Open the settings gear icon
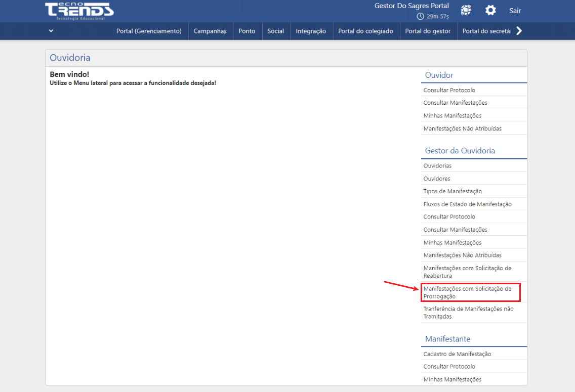The image size is (575, 392). (490, 10)
